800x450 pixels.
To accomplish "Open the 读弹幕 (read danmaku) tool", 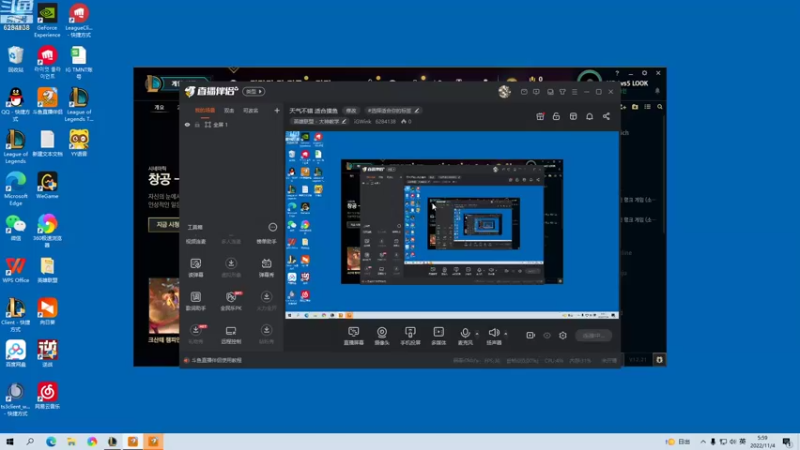I will pyautogui.click(x=196, y=267).
